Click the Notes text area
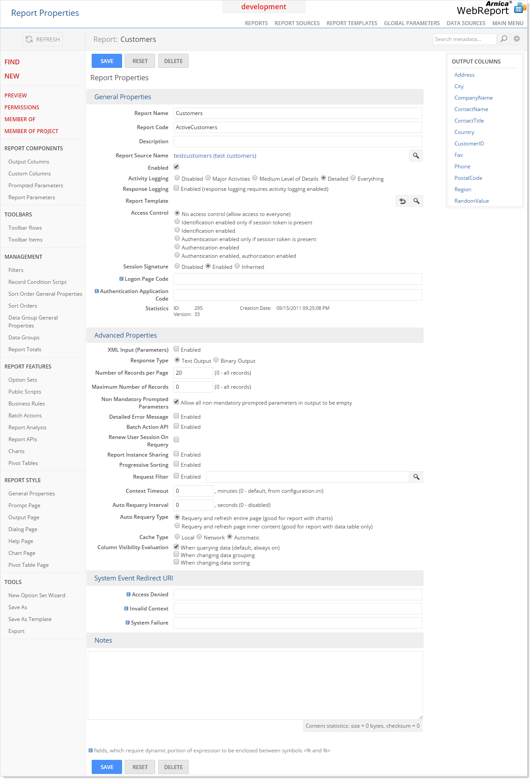The width and height of the screenshot is (532, 781). click(x=255, y=685)
